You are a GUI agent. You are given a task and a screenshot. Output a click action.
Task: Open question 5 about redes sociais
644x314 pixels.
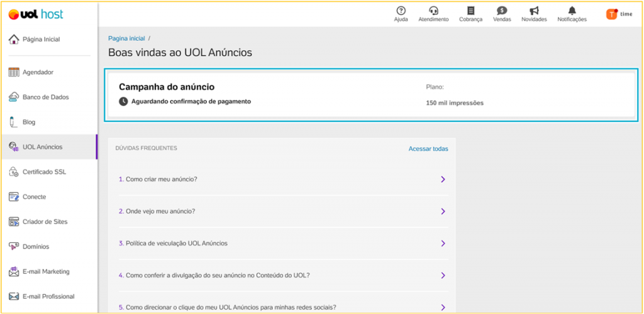pyautogui.click(x=284, y=307)
